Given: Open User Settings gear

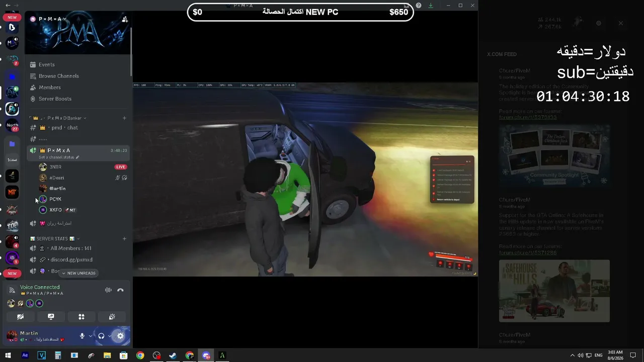Looking at the screenshot, I should tap(120, 336).
